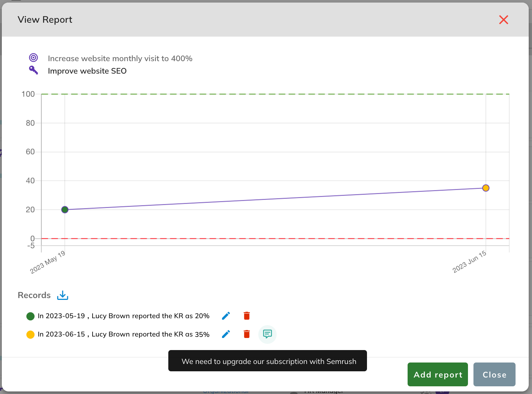Select the yellow data point at Jun 15
Screen dimensions: 532x394
click(x=486, y=188)
